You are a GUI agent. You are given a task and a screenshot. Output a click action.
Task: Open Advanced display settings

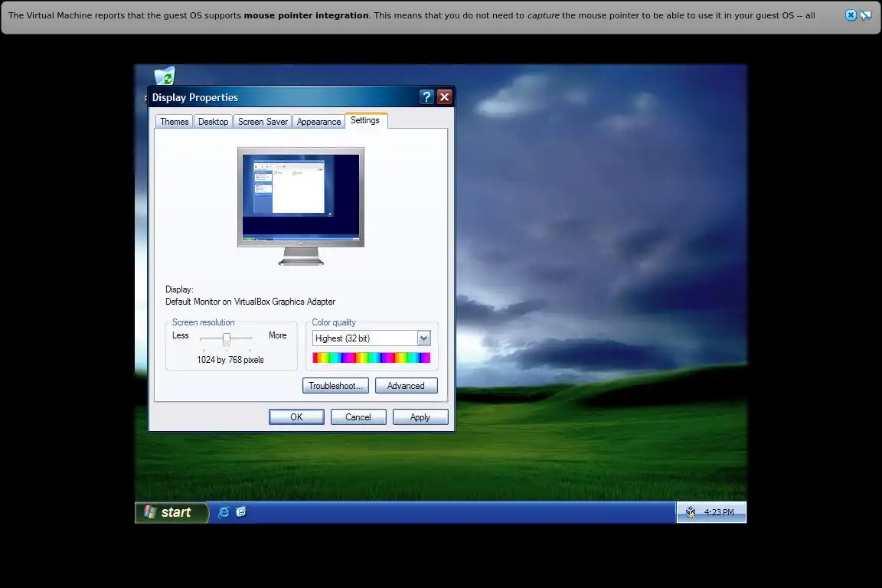click(x=406, y=385)
